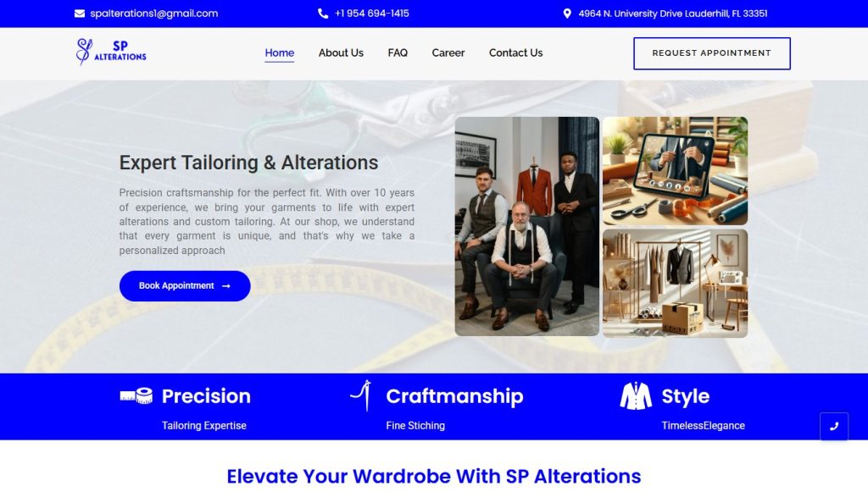Viewport: 868px width, 492px height.
Task: Click the envelope email icon
Action: coord(80,14)
